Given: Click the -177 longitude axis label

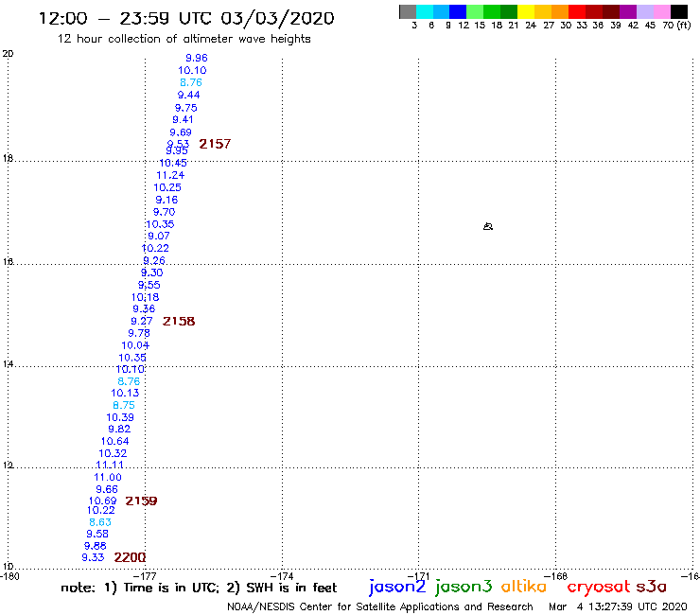Looking at the screenshot, I should coord(145,576).
